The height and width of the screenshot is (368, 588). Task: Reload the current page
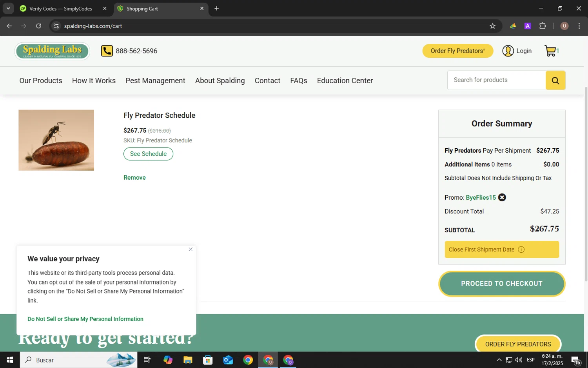click(x=38, y=26)
